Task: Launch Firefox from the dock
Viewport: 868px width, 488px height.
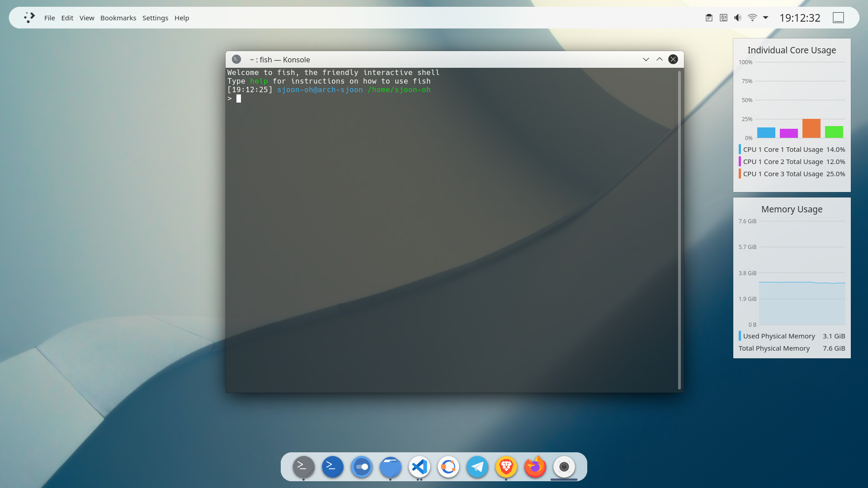Action: pos(535,467)
